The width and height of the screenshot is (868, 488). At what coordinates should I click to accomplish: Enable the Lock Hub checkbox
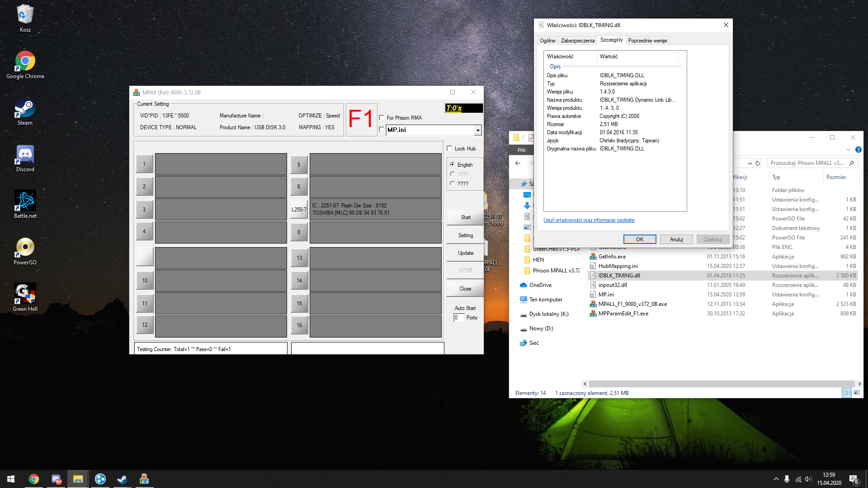pyautogui.click(x=449, y=148)
